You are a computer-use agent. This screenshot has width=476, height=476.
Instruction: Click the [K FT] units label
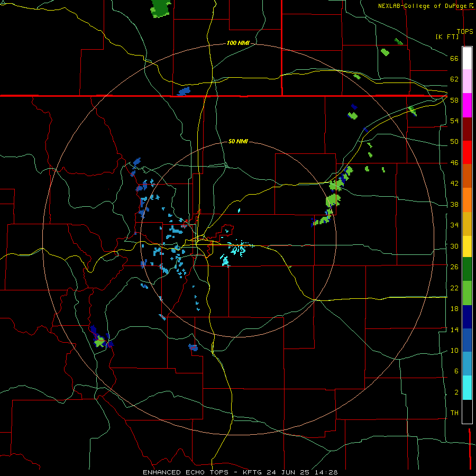click(447, 36)
